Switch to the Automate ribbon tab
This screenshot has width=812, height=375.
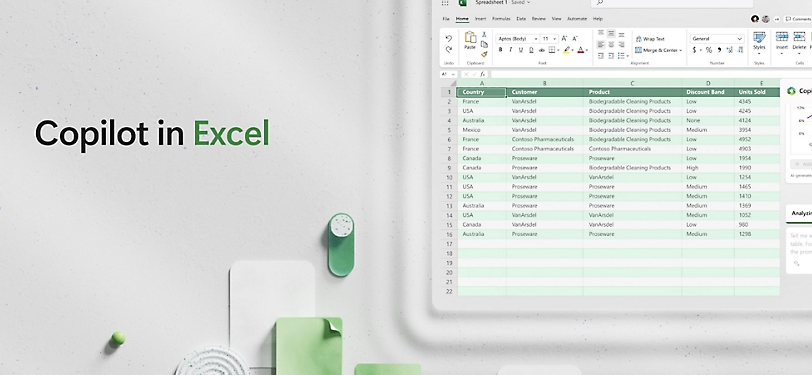[x=577, y=19]
